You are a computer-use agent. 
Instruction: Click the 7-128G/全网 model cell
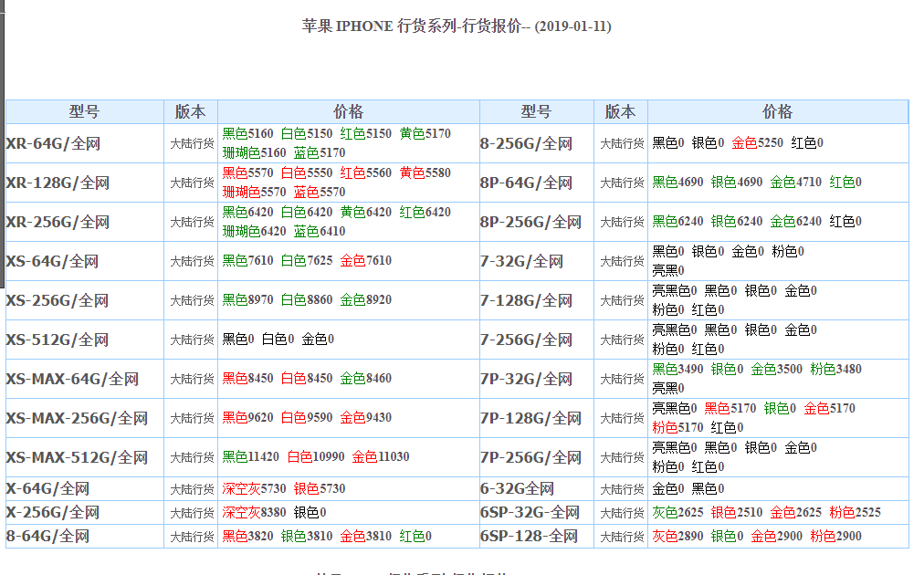click(537, 300)
